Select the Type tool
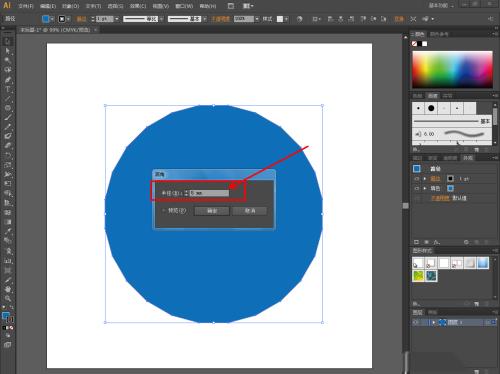This screenshot has width=500, height=374. click(x=8, y=89)
